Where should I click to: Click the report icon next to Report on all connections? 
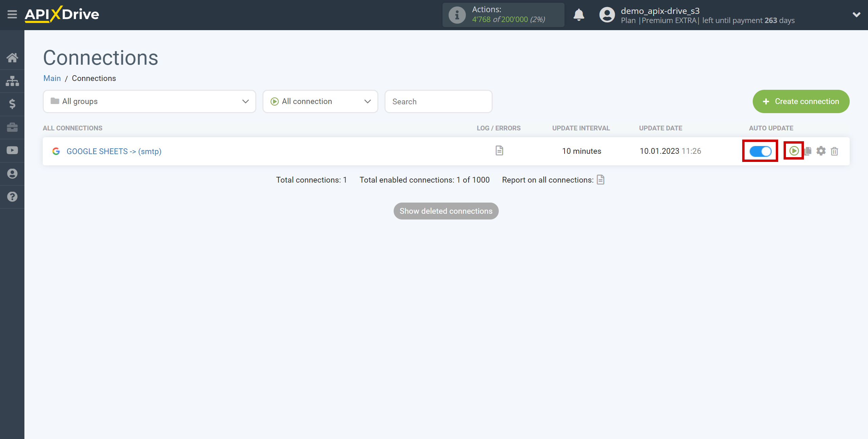tap(603, 180)
